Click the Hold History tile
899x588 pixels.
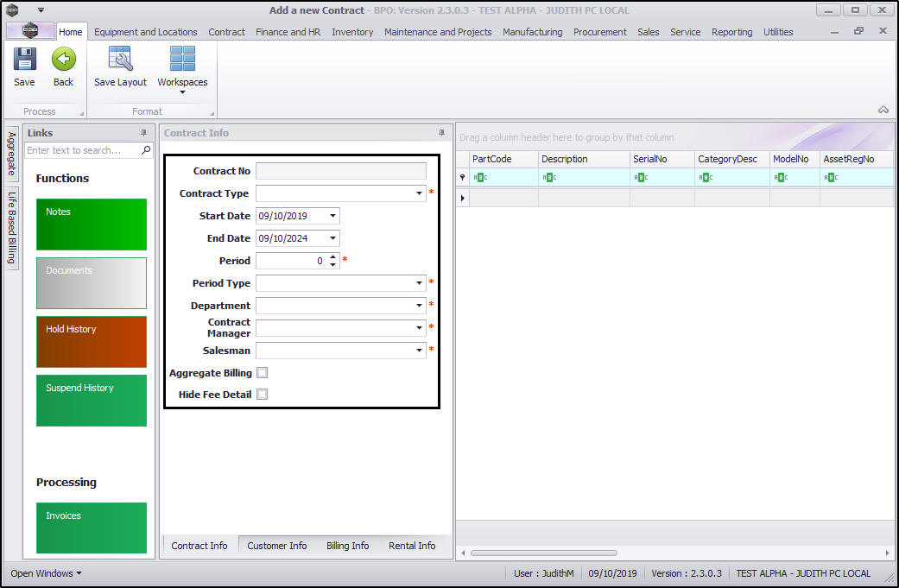[92, 341]
